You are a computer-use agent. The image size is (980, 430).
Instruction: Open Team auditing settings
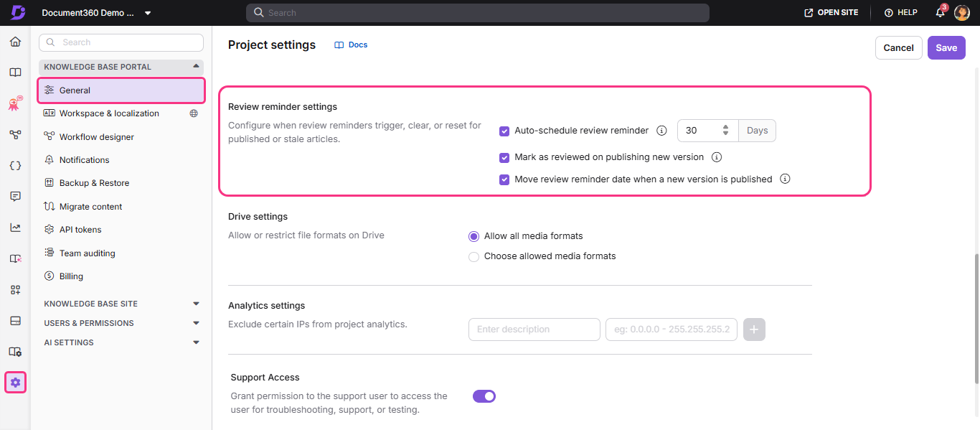pyautogui.click(x=86, y=253)
